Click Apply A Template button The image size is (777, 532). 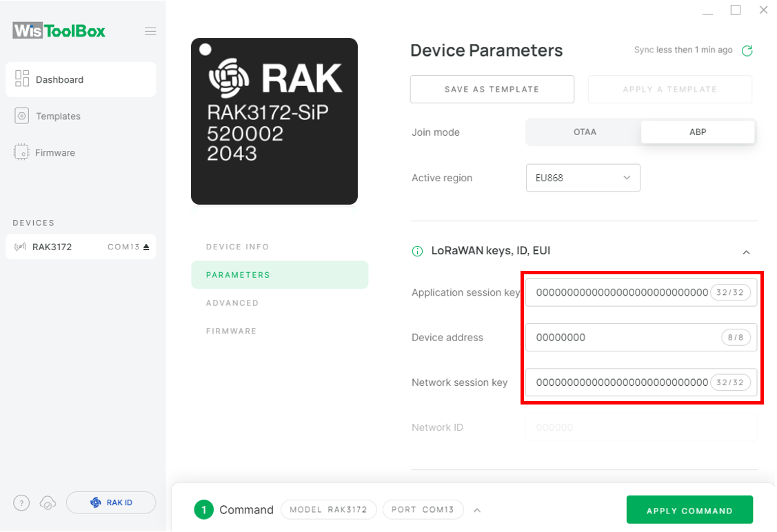pyautogui.click(x=670, y=89)
